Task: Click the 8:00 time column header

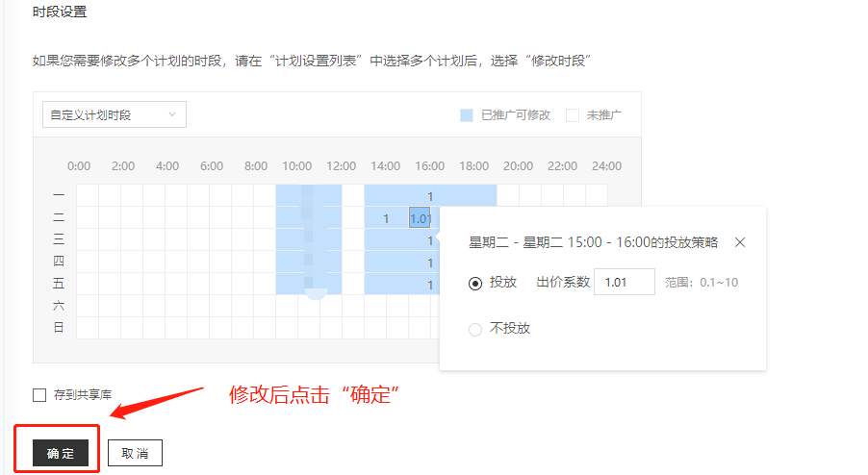Action: pyautogui.click(x=256, y=166)
